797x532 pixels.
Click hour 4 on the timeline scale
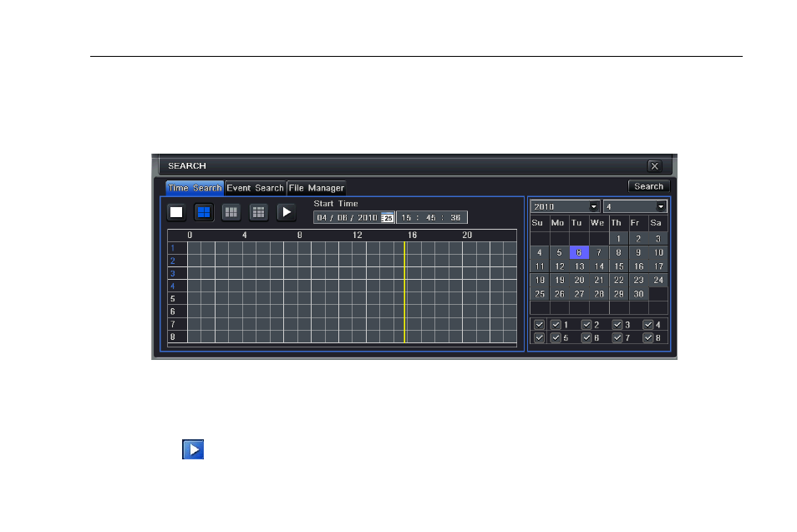[x=245, y=236]
